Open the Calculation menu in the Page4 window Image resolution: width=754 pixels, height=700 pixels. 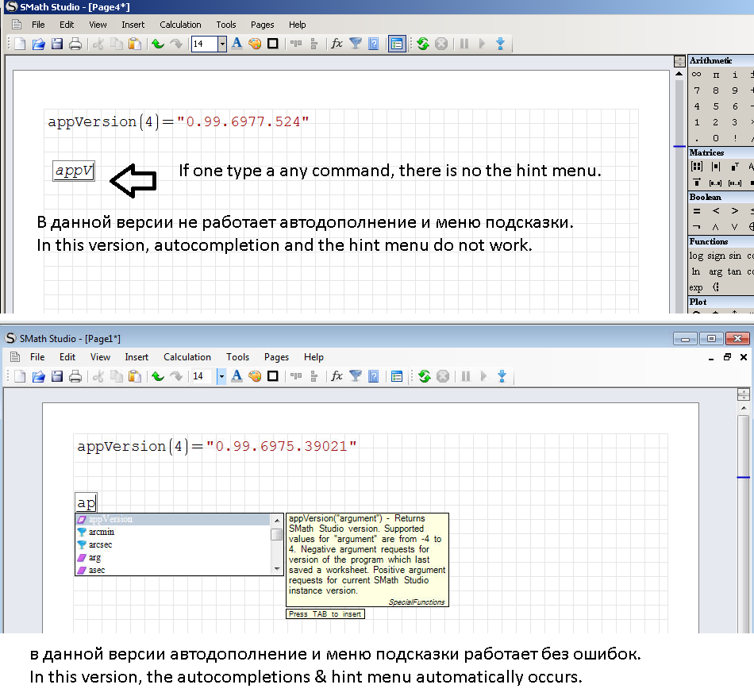pos(180,25)
